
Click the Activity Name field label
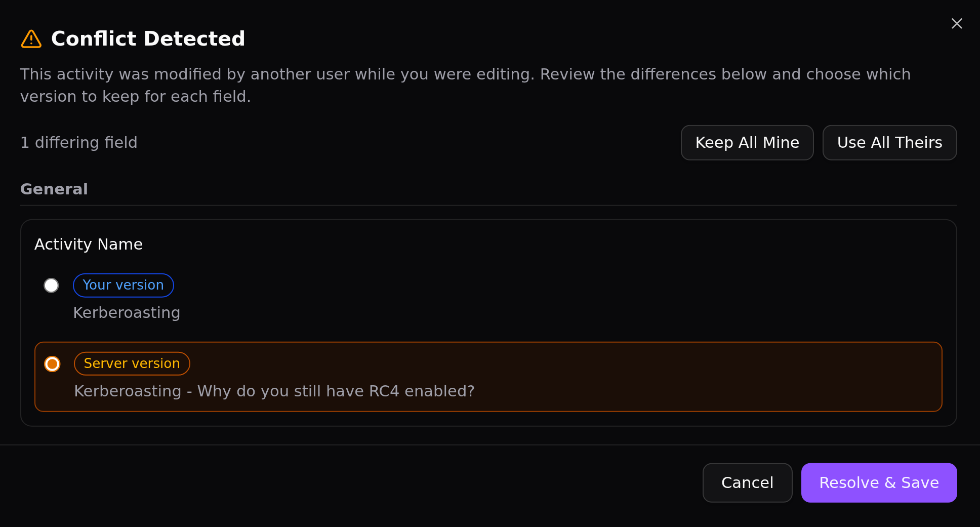(89, 245)
